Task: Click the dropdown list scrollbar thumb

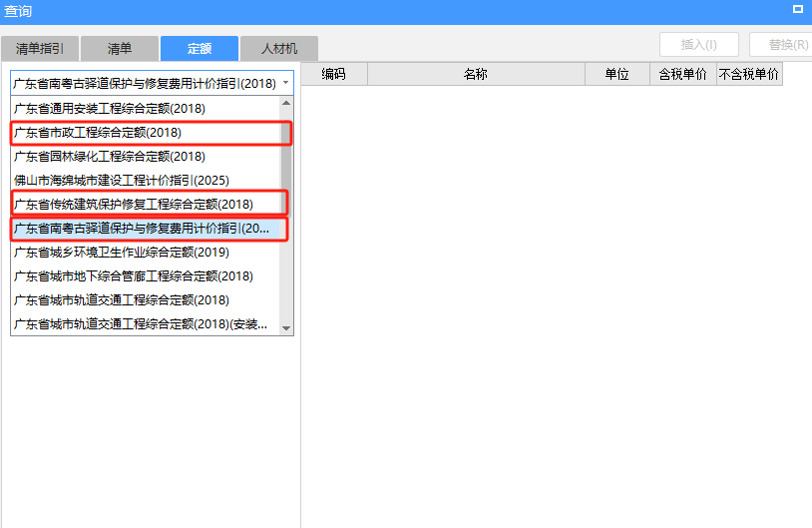Action: 286,162
